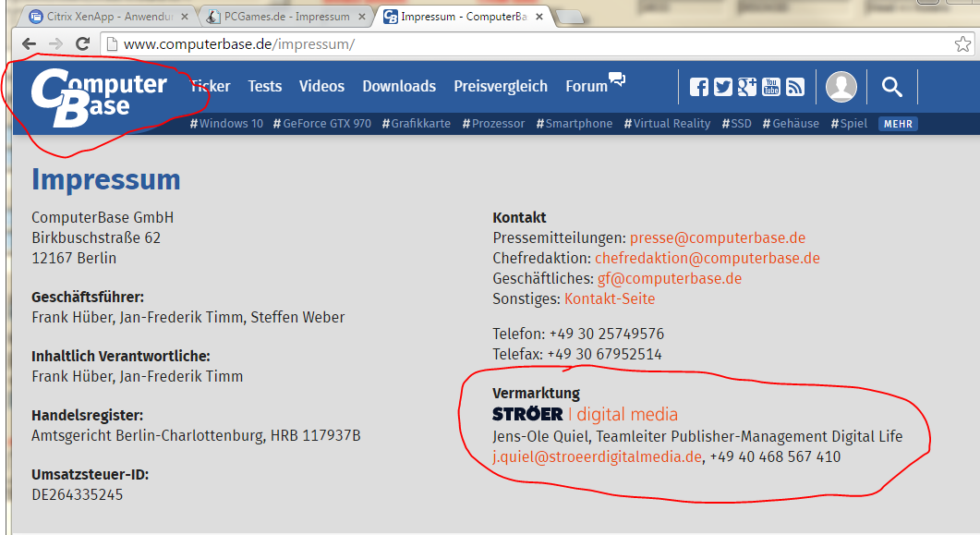Open the Kontakt-Seite link

coord(610,298)
